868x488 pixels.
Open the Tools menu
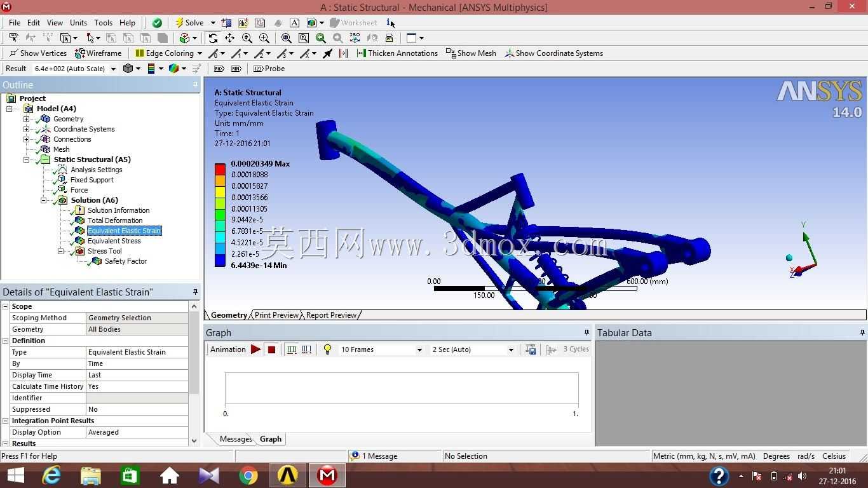(103, 23)
